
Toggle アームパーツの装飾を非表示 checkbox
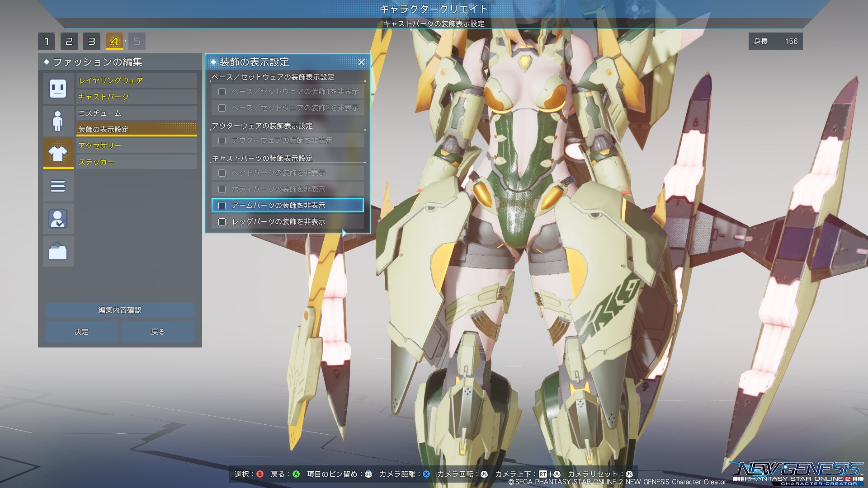tap(222, 206)
